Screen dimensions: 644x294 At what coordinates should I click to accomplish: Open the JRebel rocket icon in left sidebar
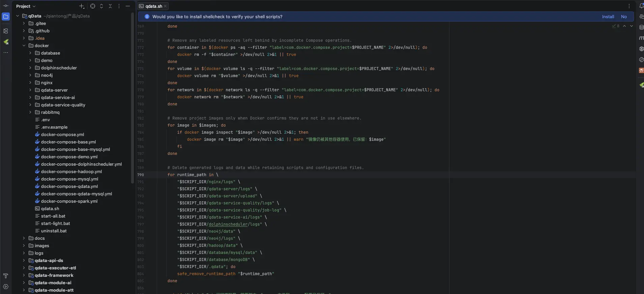pyautogui.click(x=6, y=42)
